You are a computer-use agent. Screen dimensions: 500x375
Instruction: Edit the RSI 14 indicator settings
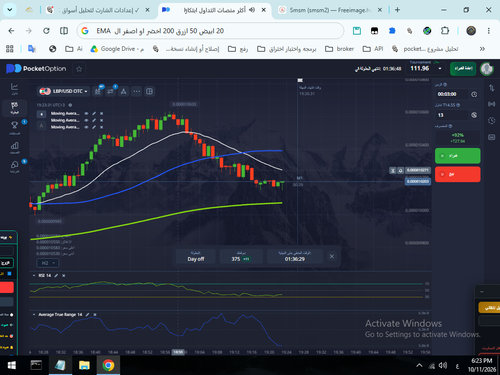pos(56,276)
